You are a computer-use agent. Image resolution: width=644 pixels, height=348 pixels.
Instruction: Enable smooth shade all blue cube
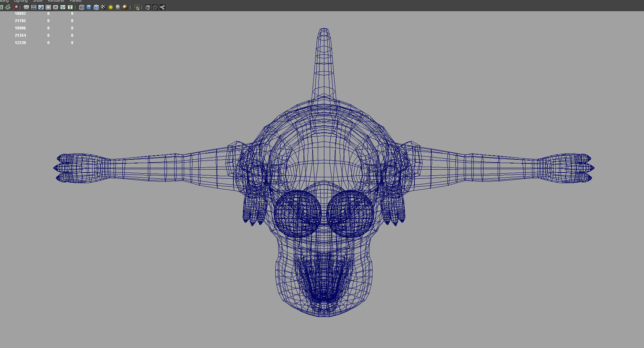(89, 7)
